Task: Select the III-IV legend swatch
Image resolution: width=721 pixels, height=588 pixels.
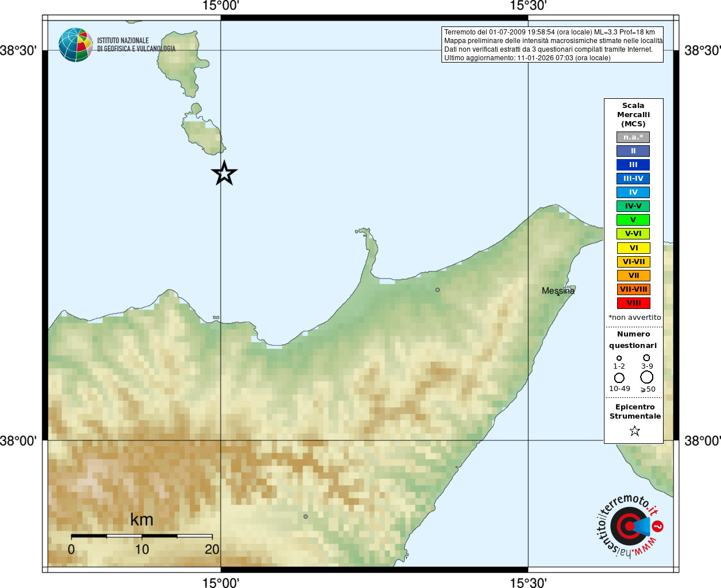Action: 633,179
